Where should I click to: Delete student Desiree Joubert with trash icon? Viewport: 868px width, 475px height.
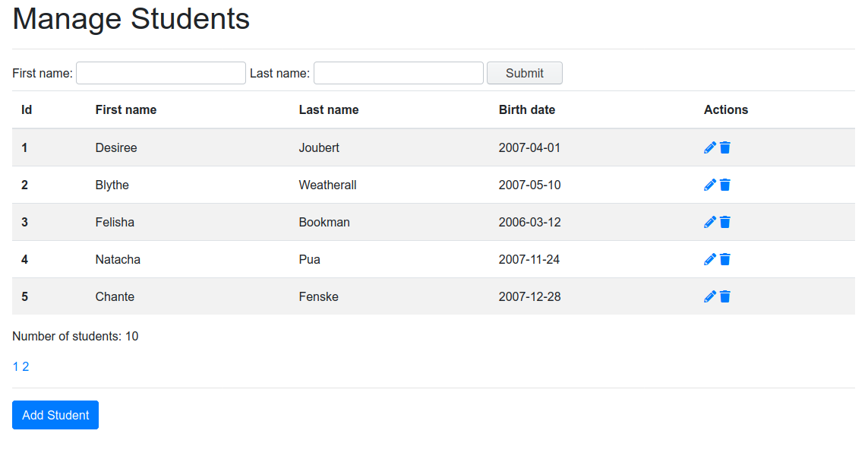point(725,147)
